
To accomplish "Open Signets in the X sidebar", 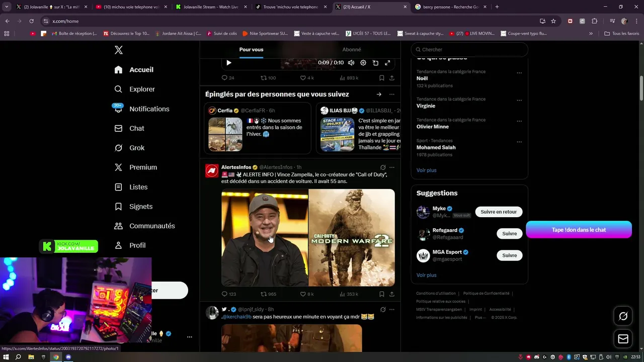I will 133,206.
